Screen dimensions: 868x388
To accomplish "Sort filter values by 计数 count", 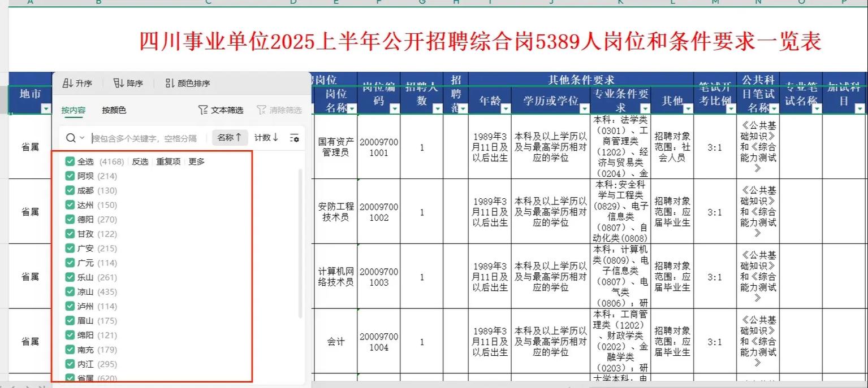I will (266, 137).
